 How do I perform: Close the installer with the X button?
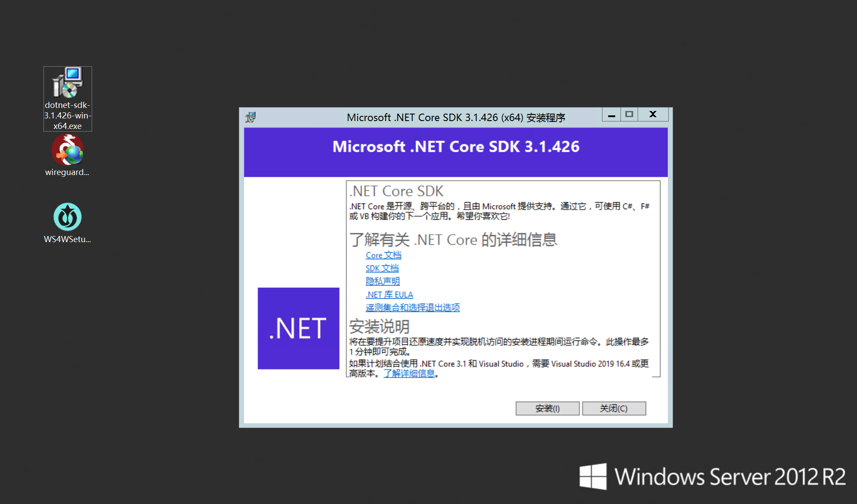pyautogui.click(x=653, y=115)
